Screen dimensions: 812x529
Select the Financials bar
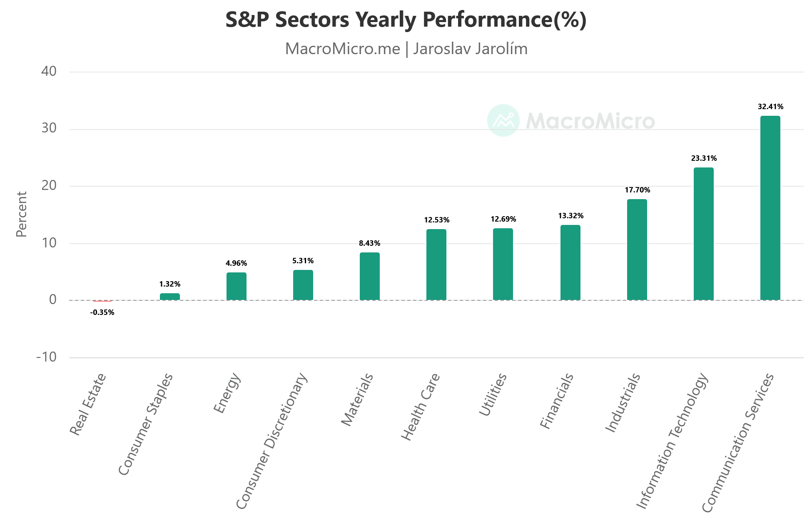[570, 262]
